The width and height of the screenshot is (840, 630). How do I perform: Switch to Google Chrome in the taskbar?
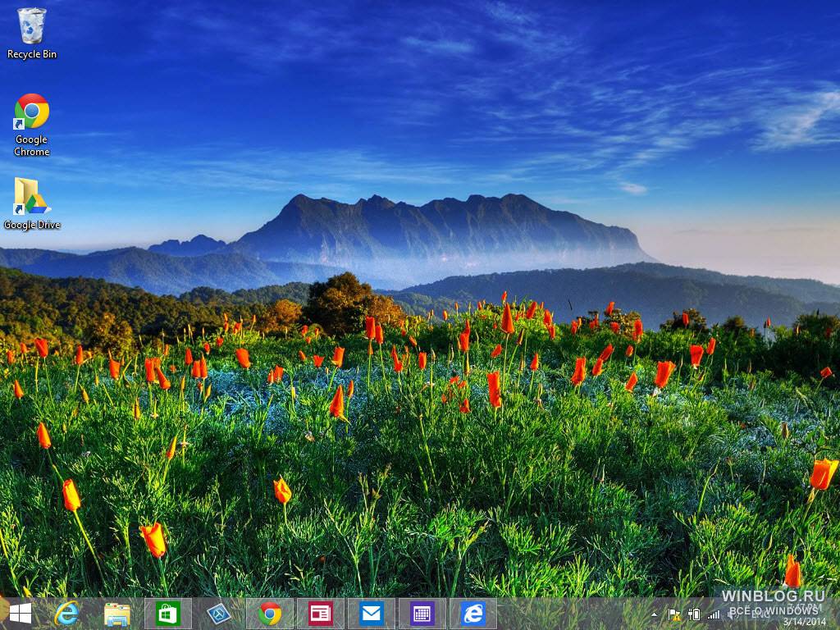pos(269,614)
